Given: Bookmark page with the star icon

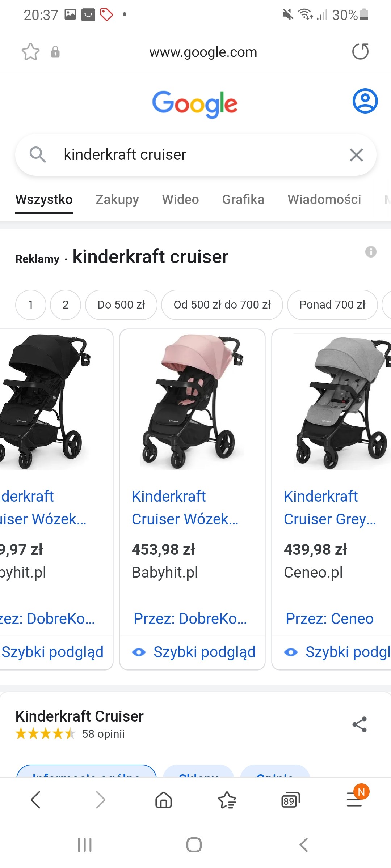Looking at the screenshot, I should click(30, 52).
